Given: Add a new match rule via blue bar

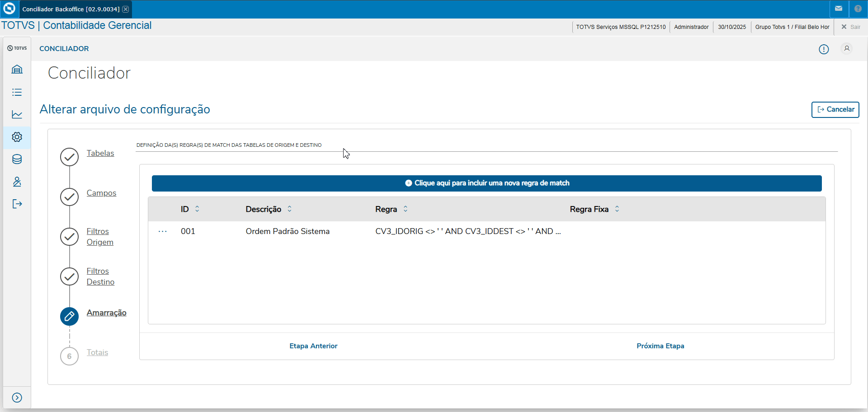Looking at the screenshot, I should click(x=487, y=183).
